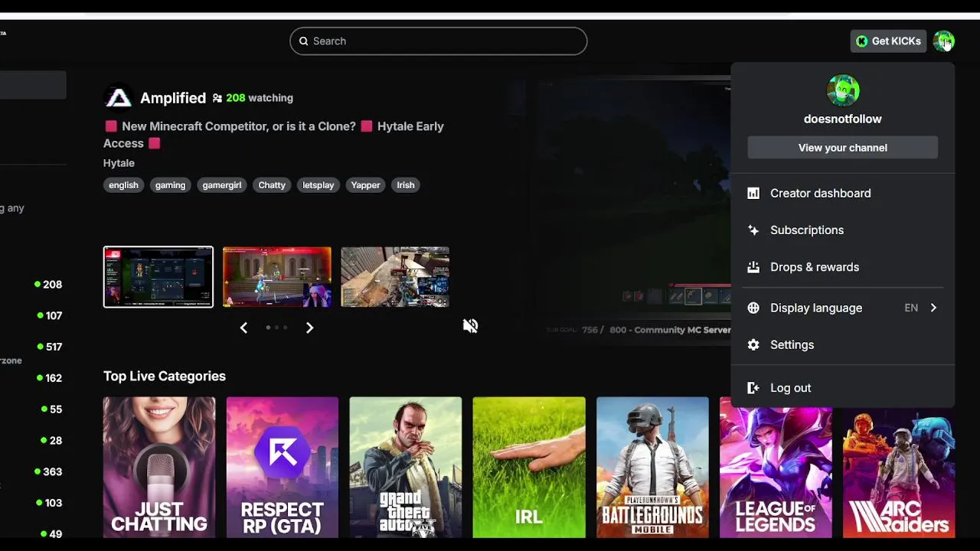The height and width of the screenshot is (551, 980).
Task: Click the Amplified channel logo
Action: coord(119,98)
